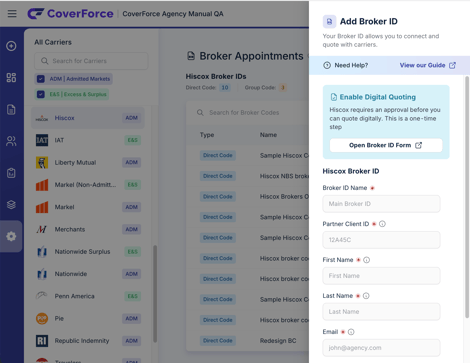
Task: Click the Redesign BC table row
Action: tap(248, 341)
